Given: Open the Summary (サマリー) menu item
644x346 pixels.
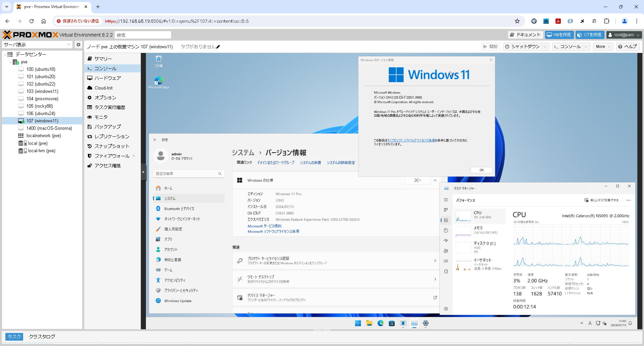Looking at the screenshot, I should tap(112, 59).
